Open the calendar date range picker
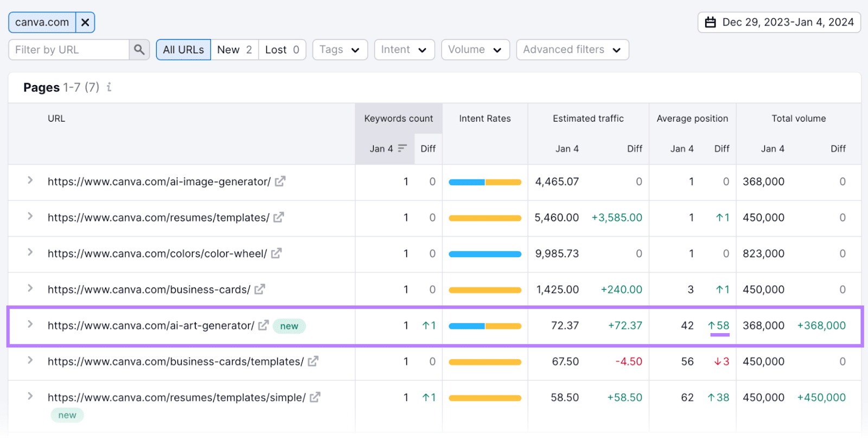 [779, 22]
